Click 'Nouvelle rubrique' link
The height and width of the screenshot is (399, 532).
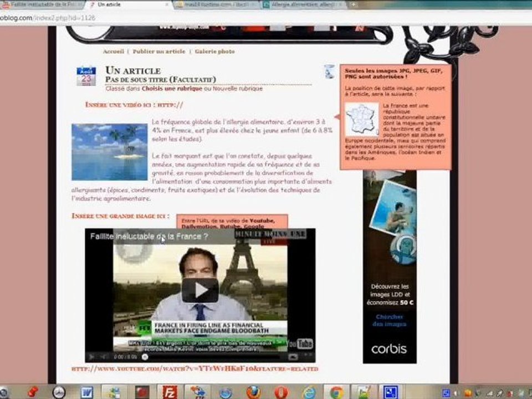[x=238, y=89]
